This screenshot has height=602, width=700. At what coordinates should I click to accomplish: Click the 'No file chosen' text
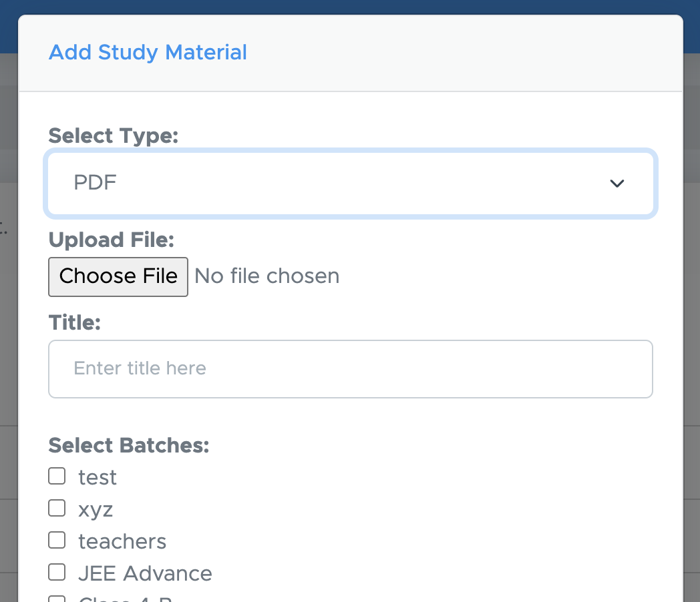pyautogui.click(x=267, y=276)
